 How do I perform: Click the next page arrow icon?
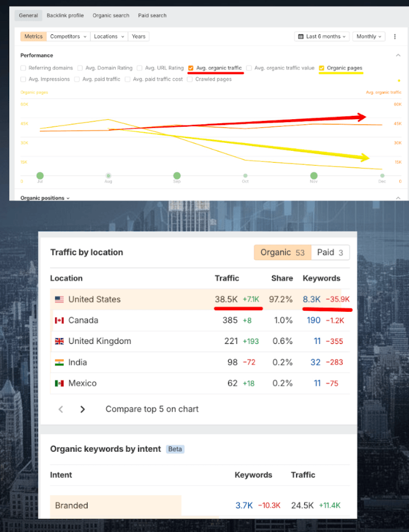[82, 409]
